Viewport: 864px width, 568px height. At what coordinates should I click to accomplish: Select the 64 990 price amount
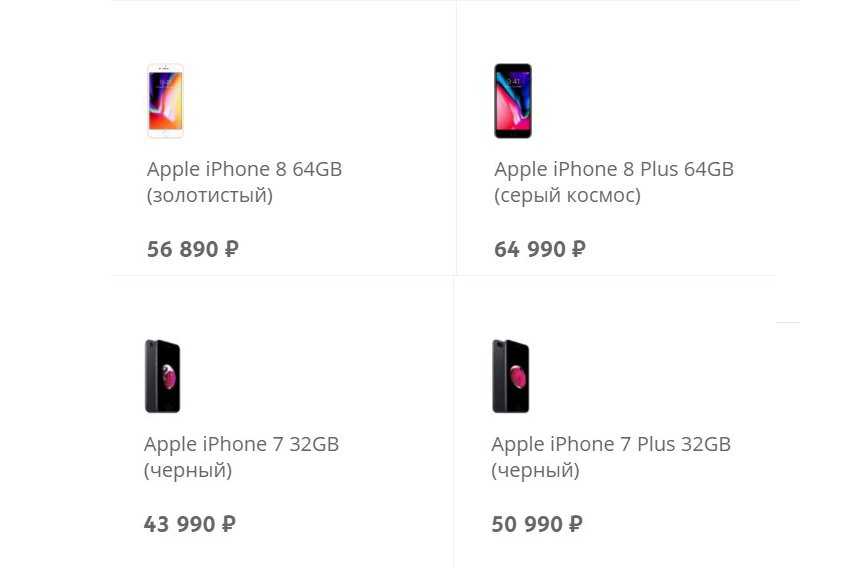[530, 249]
